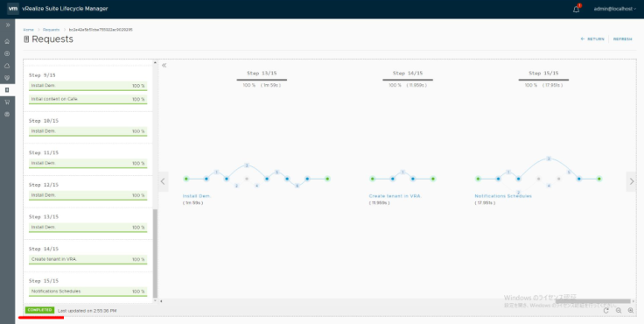Click the VMware vm logo
The height and width of the screenshot is (324, 644).
point(13,9)
